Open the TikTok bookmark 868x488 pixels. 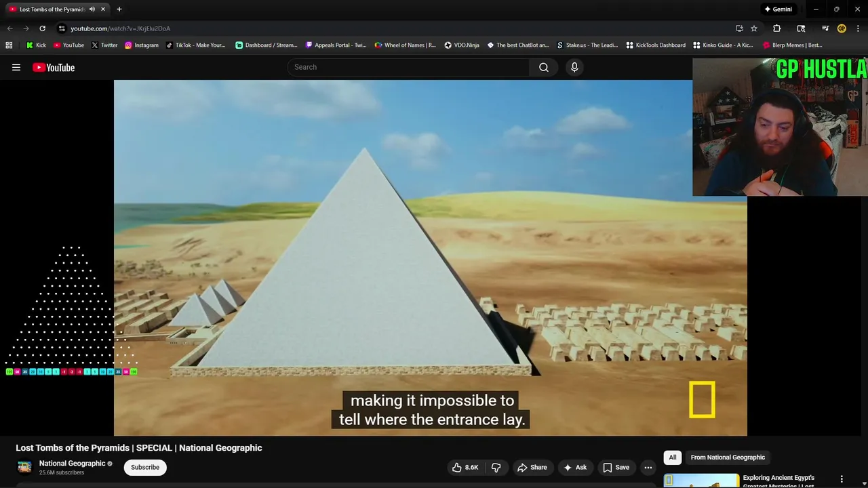point(195,45)
